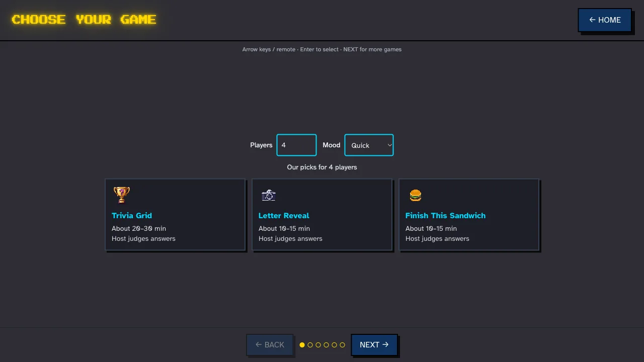Click the camera icon on Letter Reveal card
644x362 pixels.
tap(269, 195)
